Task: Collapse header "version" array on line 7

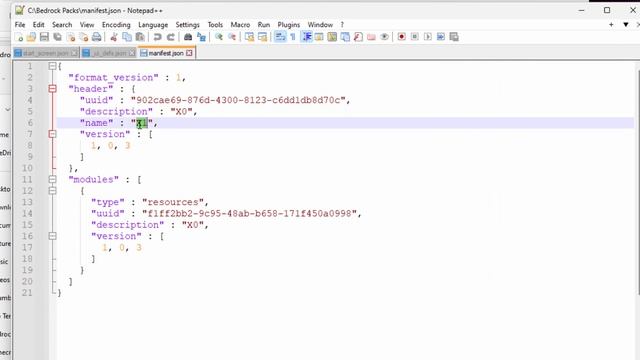Action: coord(52,134)
